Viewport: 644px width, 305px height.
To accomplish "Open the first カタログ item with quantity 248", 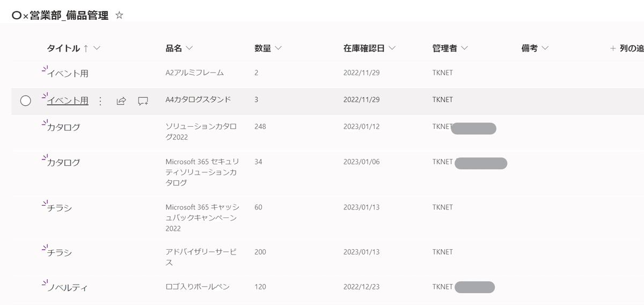I will click(x=64, y=128).
